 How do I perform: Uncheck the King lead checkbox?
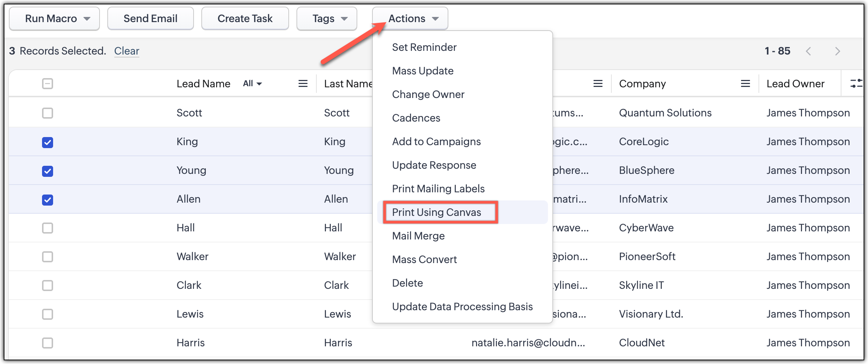pos(48,142)
